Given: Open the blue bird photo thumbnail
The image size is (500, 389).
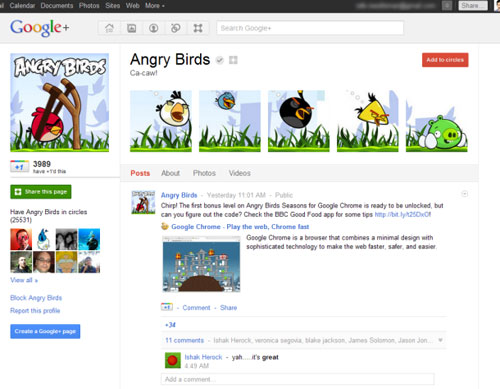Looking at the screenshot, I should tap(230, 121).
